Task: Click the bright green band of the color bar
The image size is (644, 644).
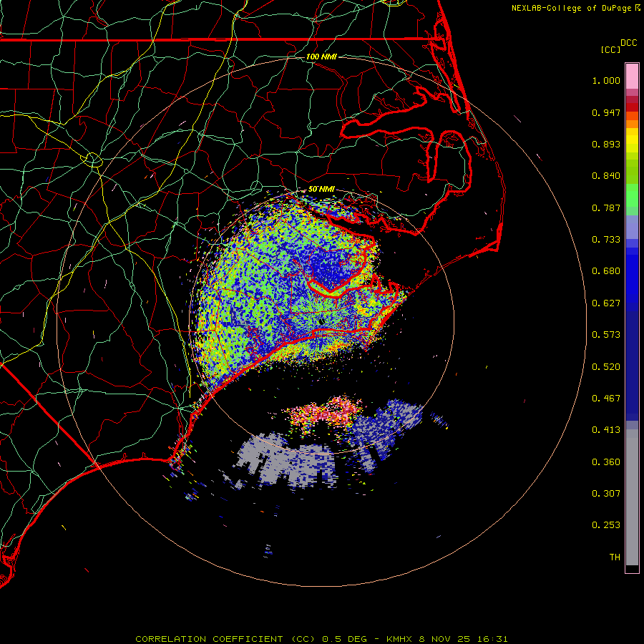Action: click(632, 195)
